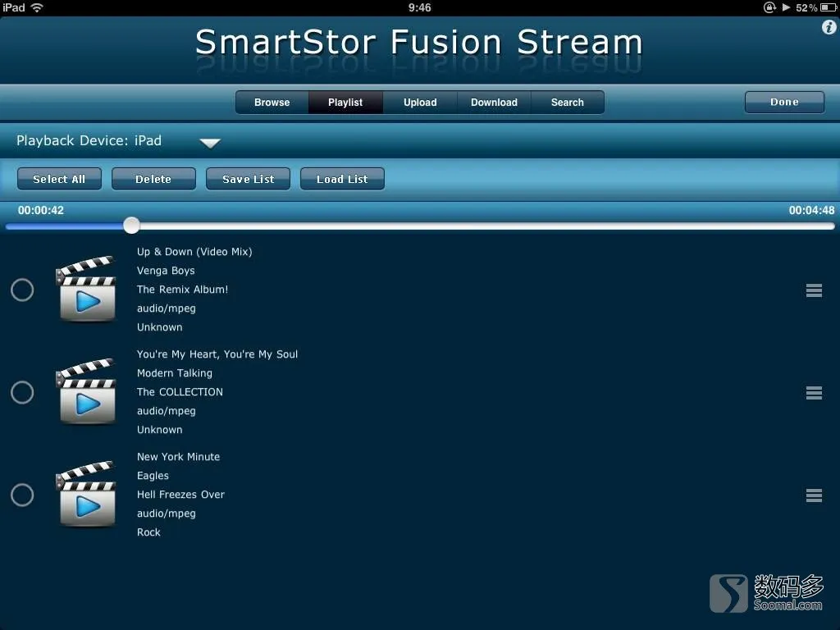Go to the Search tab
Viewport: 840px width, 630px height.
[568, 103]
